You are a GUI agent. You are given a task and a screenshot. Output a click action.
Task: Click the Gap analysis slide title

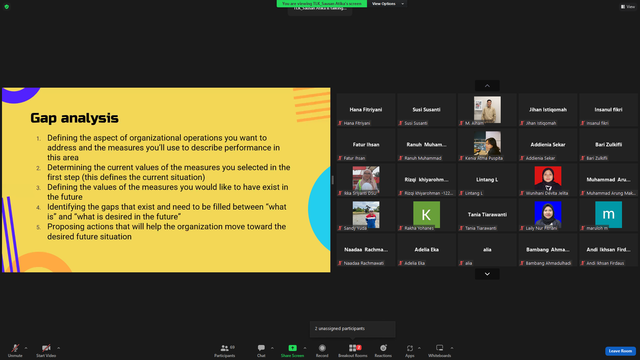pyautogui.click(x=74, y=118)
